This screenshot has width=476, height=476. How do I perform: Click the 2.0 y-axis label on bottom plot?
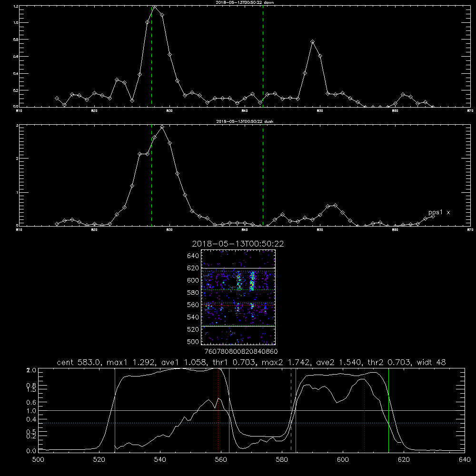[31, 370]
